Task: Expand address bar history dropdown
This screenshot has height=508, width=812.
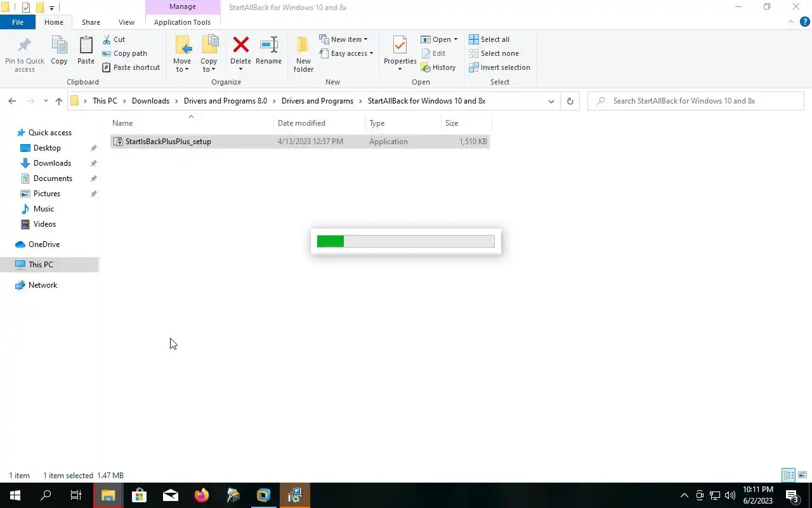Action: [551, 101]
